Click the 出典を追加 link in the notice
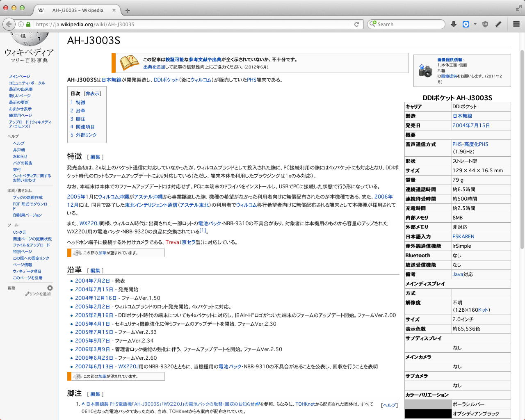This screenshot has width=525, height=420. pyautogui.click(x=154, y=67)
